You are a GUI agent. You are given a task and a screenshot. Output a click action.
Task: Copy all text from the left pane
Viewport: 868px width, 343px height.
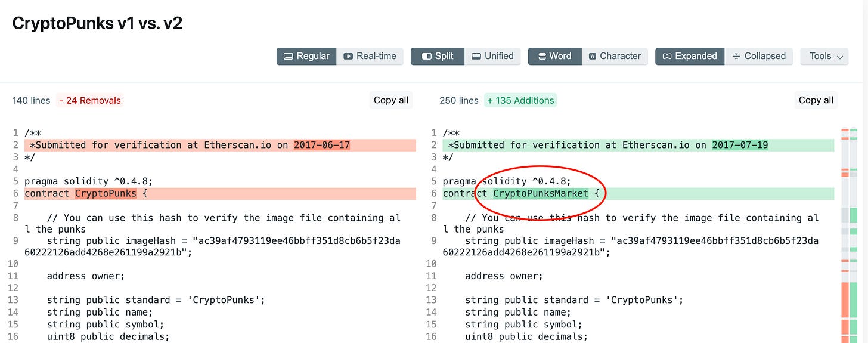point(391,100)
